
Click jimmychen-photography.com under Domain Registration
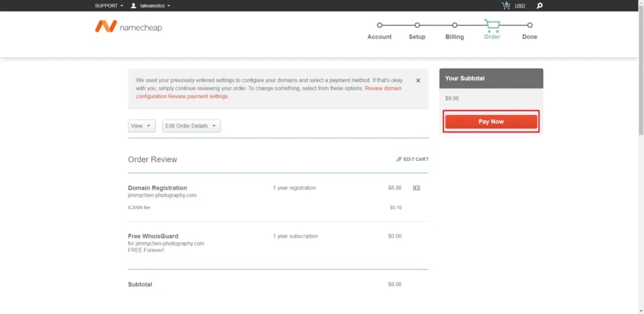pyautogui.click(x=162, y=195)
